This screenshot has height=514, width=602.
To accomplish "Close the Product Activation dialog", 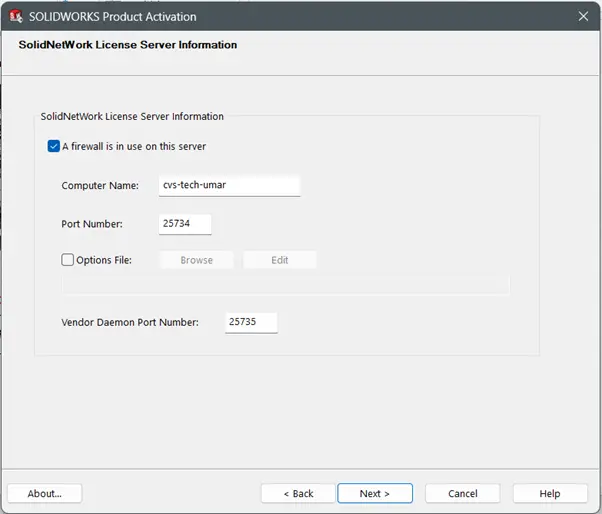I will (583, 16).
